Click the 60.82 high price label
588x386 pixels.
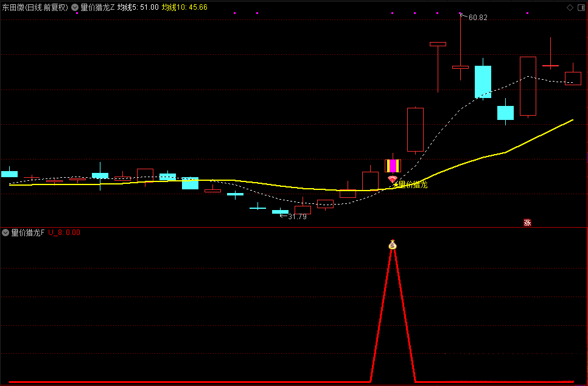click(478, 18)
